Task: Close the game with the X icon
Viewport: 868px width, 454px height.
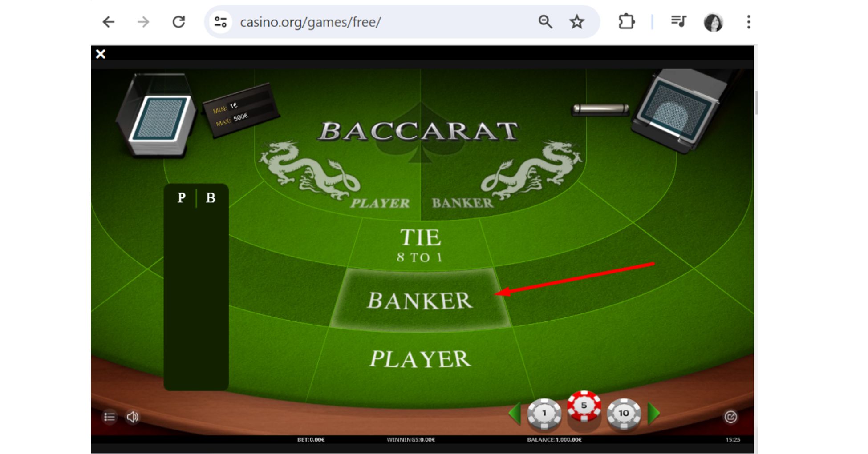Action: pos(101,54)
